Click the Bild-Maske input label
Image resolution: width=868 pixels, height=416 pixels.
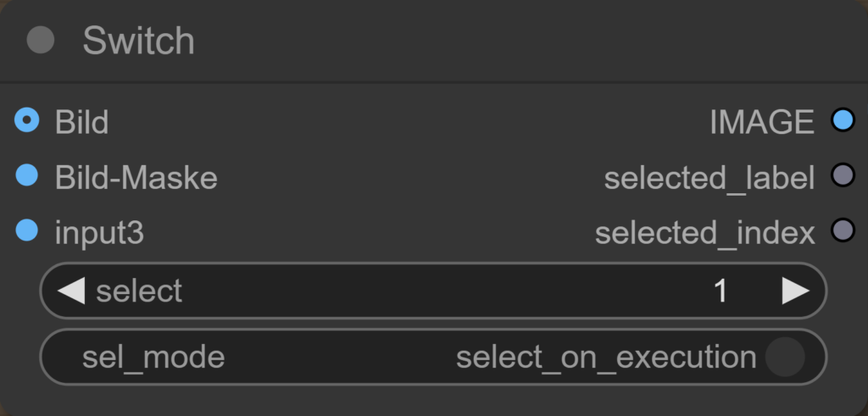tap(136, 177)
